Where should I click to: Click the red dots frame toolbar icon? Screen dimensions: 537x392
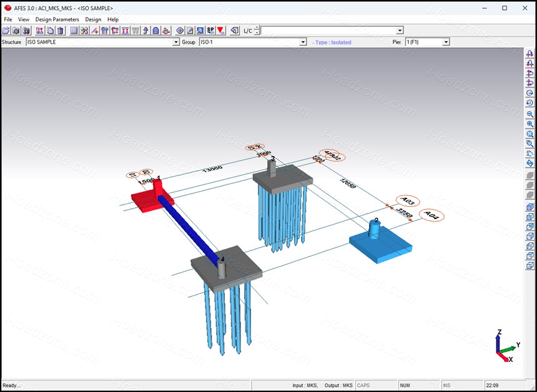click(x=126, y=31)
